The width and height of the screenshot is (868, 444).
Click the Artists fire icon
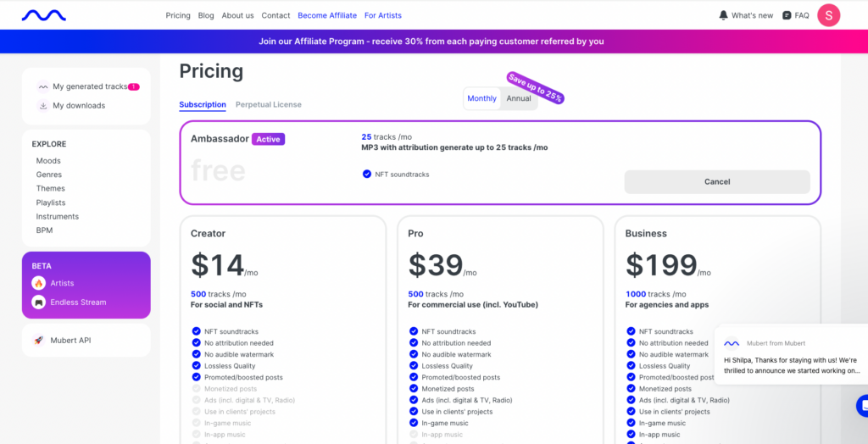click(39, 284)
